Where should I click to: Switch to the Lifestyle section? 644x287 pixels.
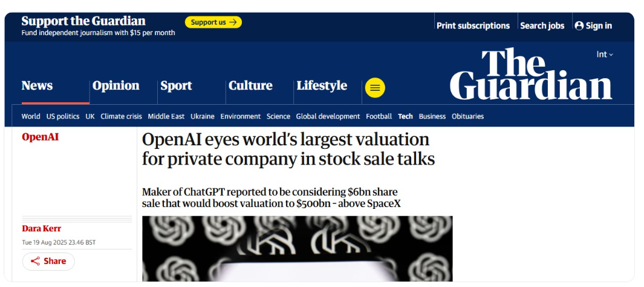click(x=322, y=86)
